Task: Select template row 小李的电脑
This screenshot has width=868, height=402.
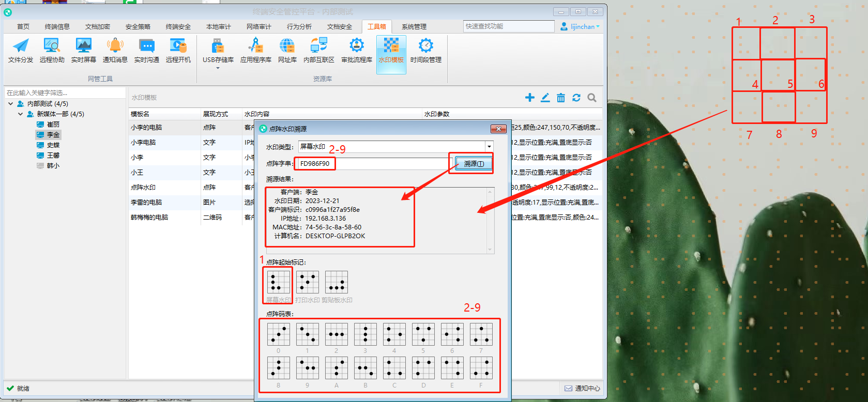Action: point(366,128)
